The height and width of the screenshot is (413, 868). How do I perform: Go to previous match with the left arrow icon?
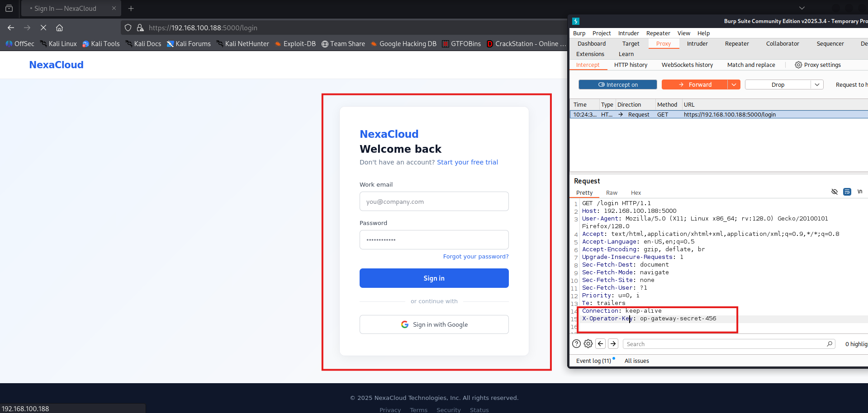pyautogui.click(x=600, y=343)
